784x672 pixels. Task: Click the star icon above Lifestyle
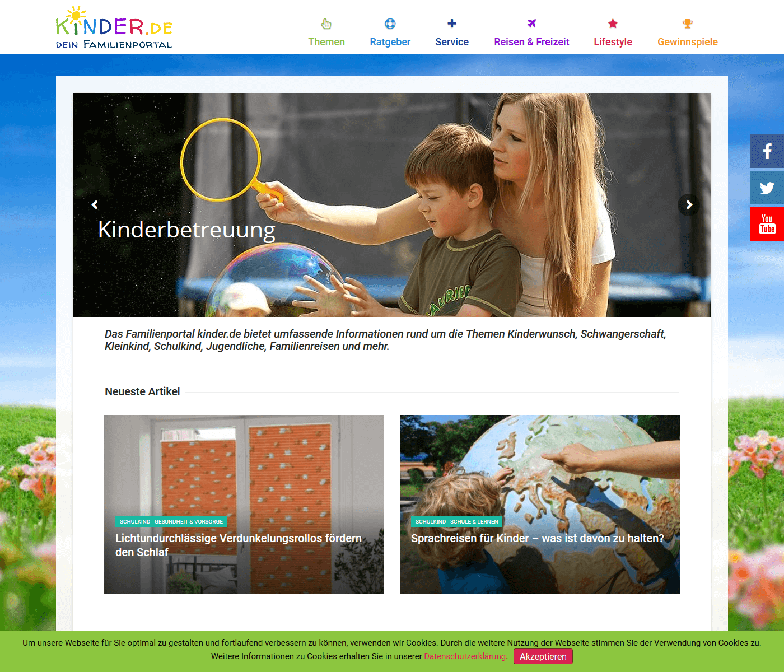613,24
